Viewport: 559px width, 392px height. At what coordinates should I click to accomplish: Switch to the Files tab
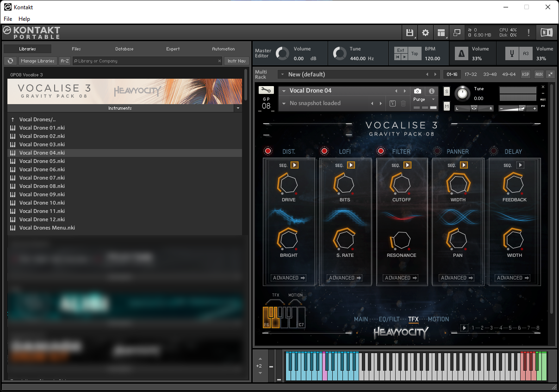click(x=76, y=49)
